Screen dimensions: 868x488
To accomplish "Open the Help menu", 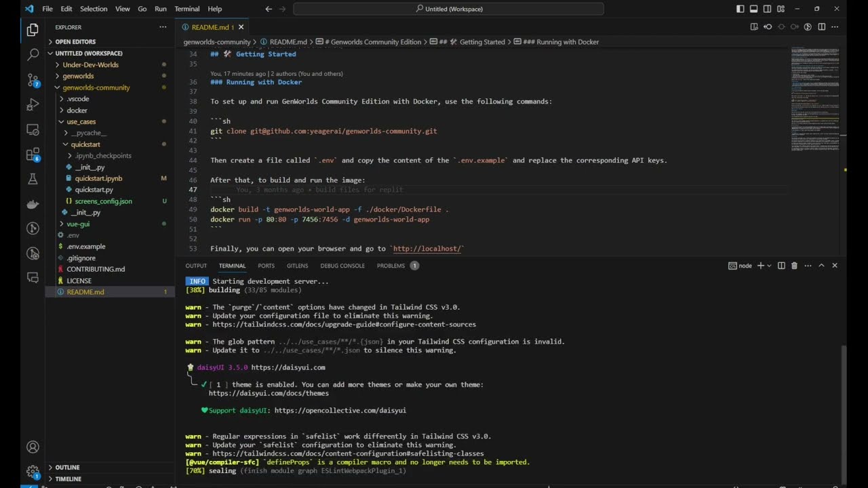I will pyautogui.click(x=214, y=9).
